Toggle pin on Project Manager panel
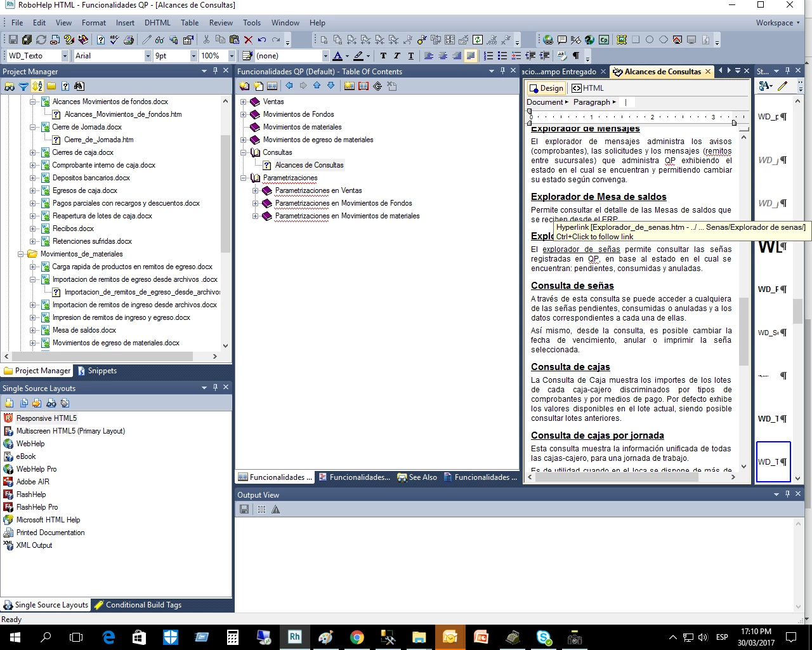812x650 pixels. (215, 71)
